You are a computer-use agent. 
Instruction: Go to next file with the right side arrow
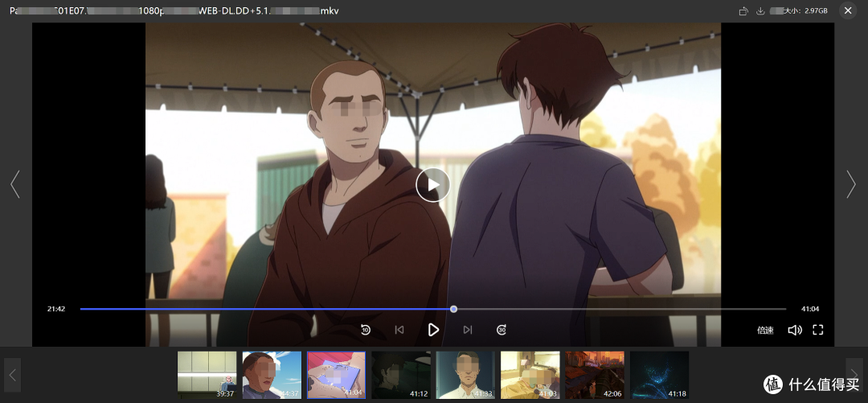(x=851, y=184)
